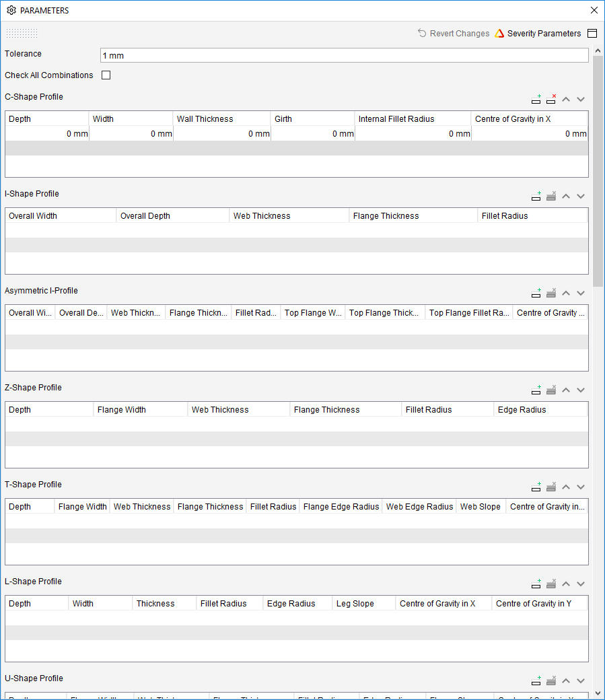Move U-Shape Profile row up
The image size is (605, 700).
[x=566, y=680]
